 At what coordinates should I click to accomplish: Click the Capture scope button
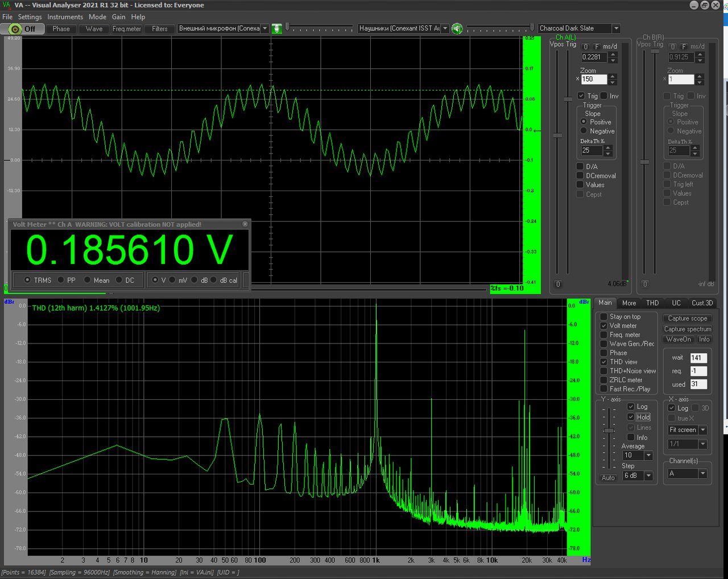point(688,319)
